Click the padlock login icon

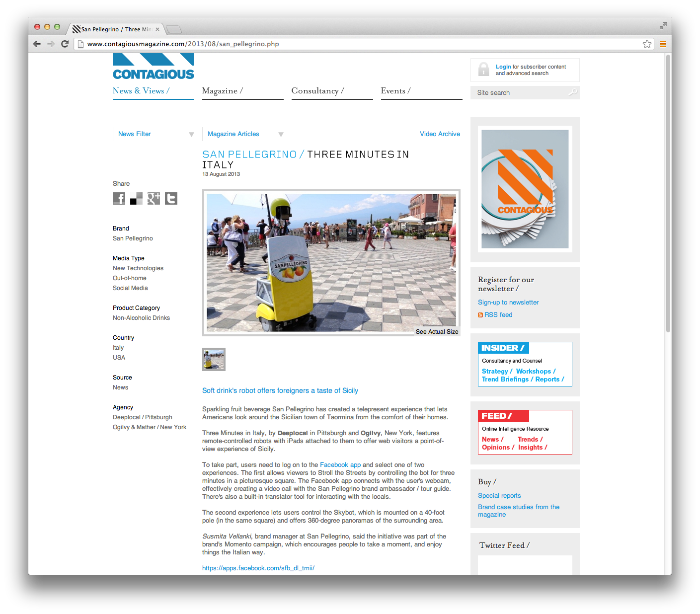483,69
